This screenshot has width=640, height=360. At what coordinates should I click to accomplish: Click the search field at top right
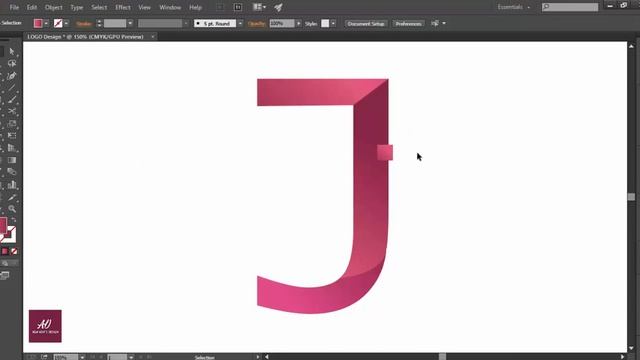point(570,7)
